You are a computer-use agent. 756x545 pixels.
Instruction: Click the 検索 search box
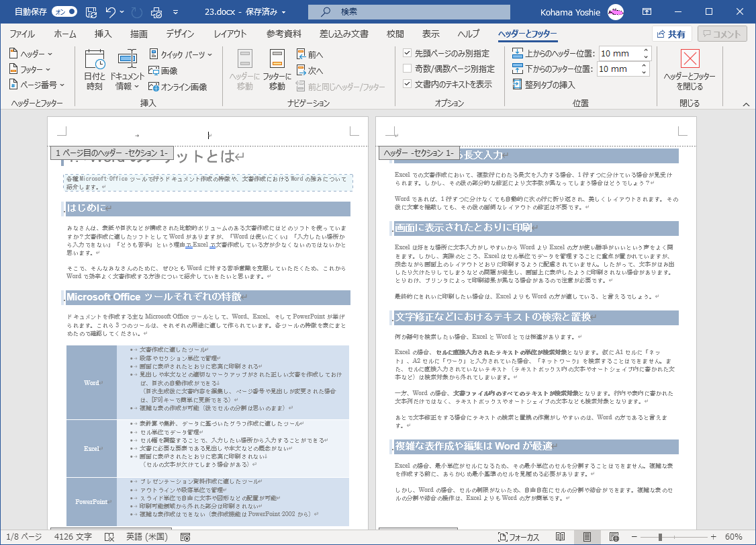409,11
